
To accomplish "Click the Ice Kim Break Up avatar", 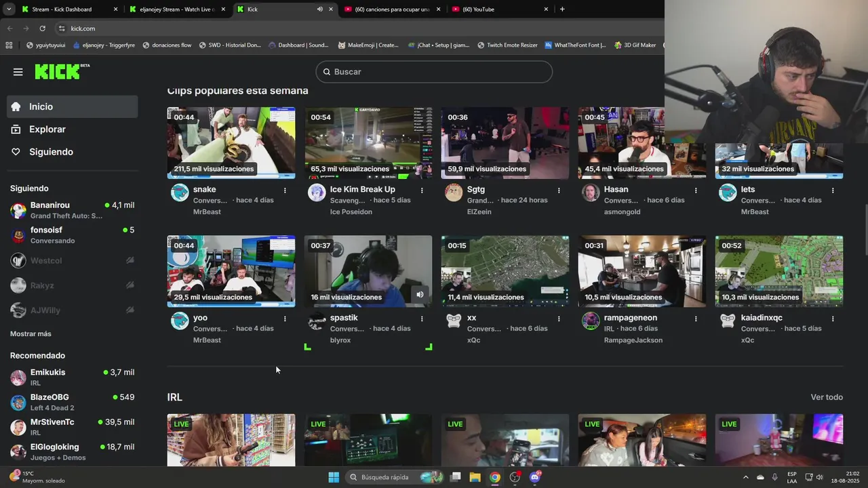I will coord(317,192).
